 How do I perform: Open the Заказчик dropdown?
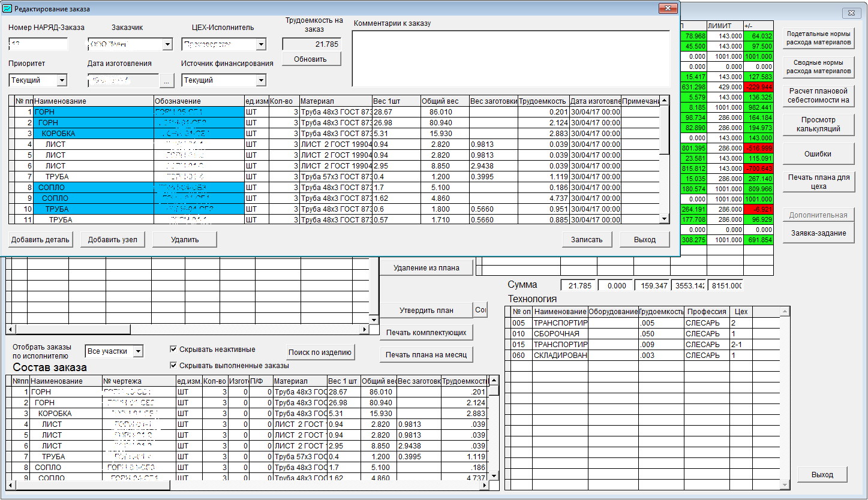click(x=167, y=44)
